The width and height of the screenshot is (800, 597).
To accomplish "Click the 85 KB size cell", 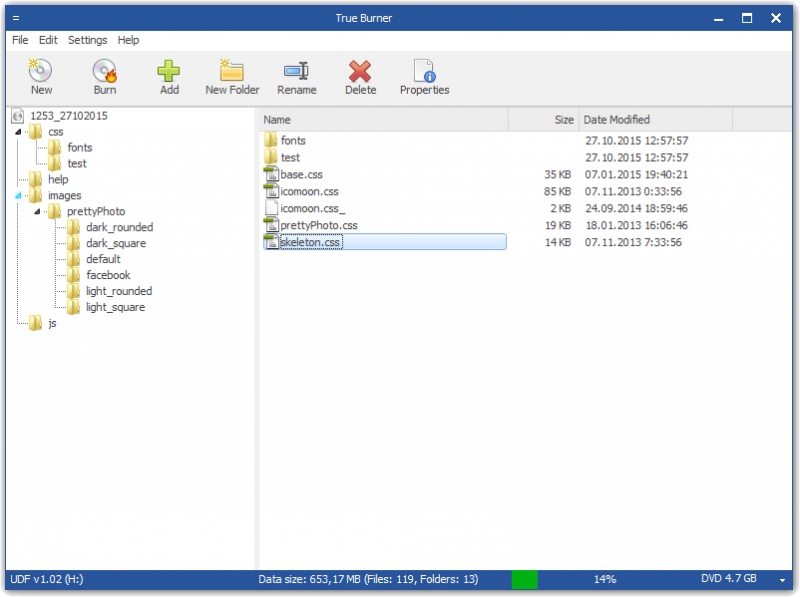I will [557, 191].
